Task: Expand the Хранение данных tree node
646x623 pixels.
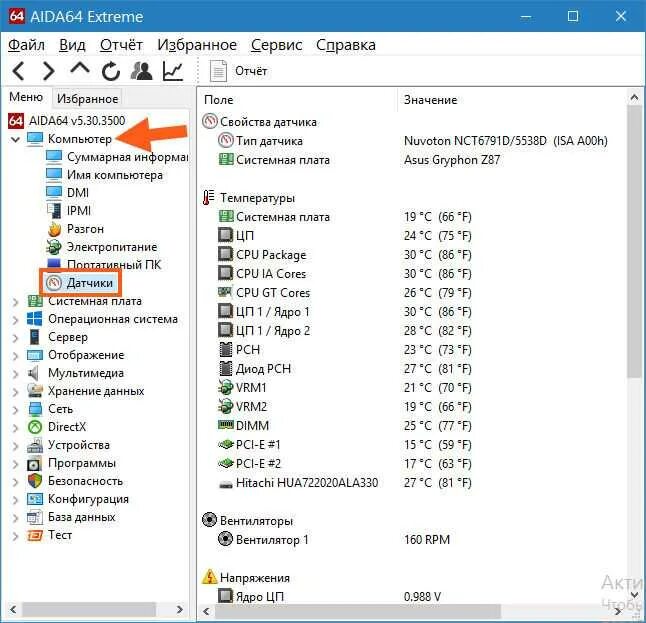Action: coord(15,391)
